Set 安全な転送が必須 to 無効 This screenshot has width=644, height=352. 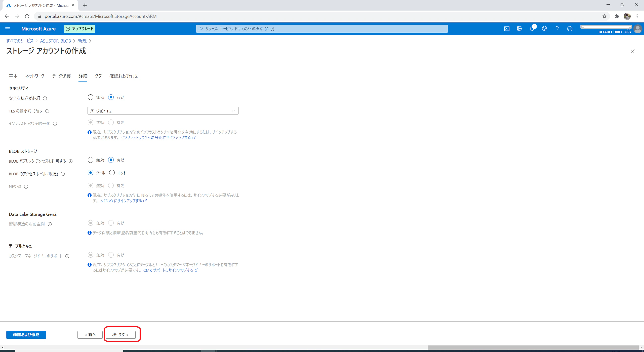click(x=91, y=97)
